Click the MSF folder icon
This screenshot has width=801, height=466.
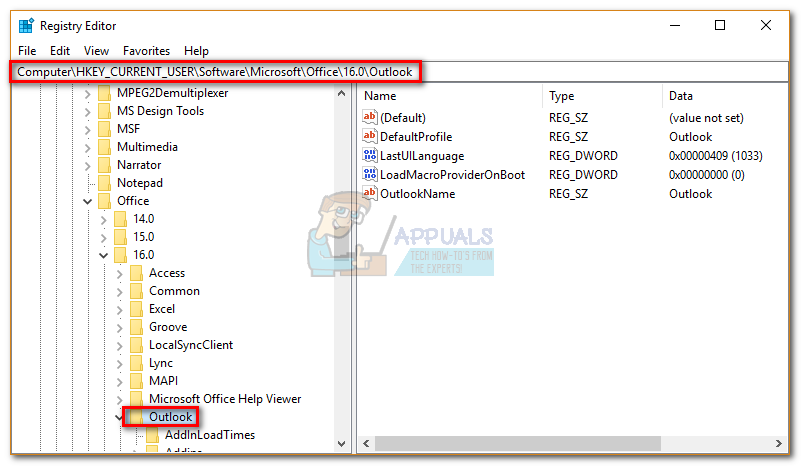click(x=104, y=129)
